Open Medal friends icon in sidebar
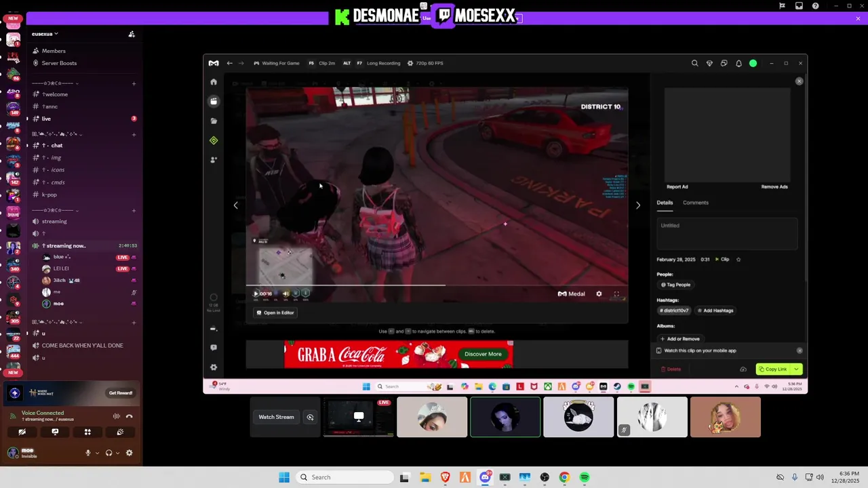The height and width of the screenshot is (488, 868). pyautogui.click(x=214, y=160)
